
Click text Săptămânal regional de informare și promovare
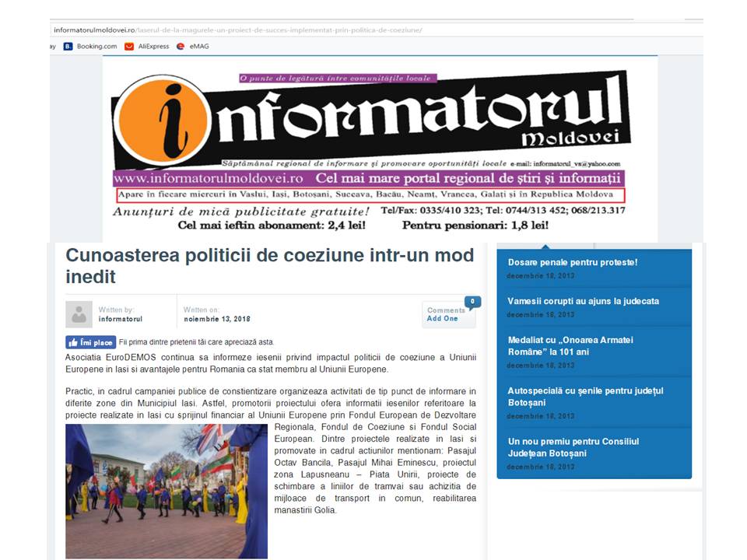tap(364, 163)
